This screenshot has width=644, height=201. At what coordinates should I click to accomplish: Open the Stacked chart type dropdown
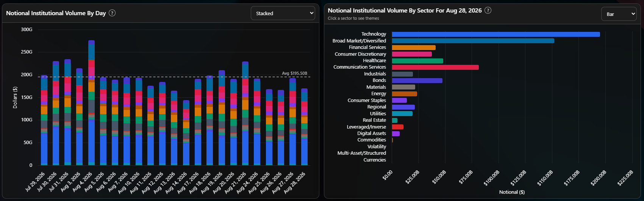coord(283,13)
